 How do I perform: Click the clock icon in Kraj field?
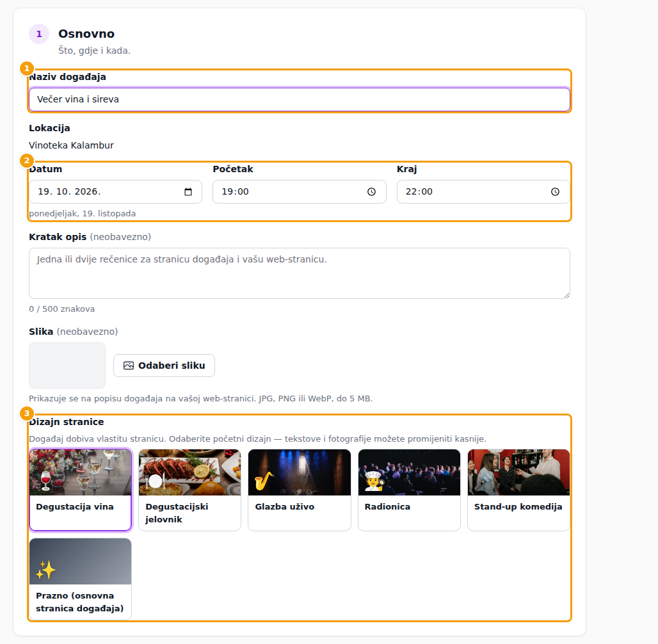(x=555, y=192)
